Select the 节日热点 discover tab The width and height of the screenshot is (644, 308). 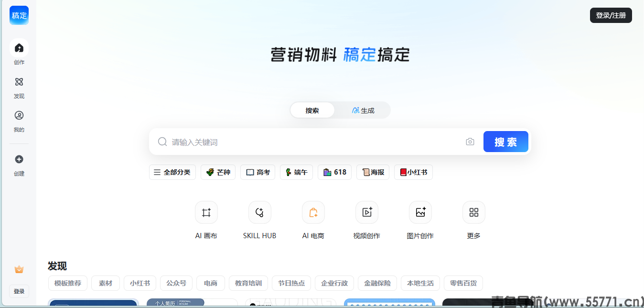click(x=291, y=283)
